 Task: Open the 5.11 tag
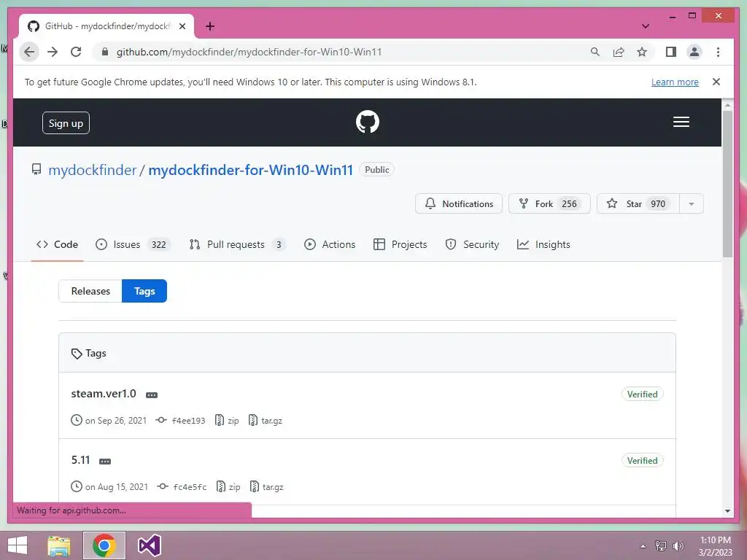80,460
